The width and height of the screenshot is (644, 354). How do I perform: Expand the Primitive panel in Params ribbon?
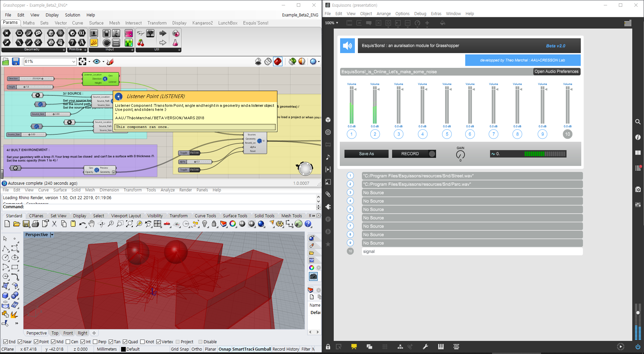point(86,50)
